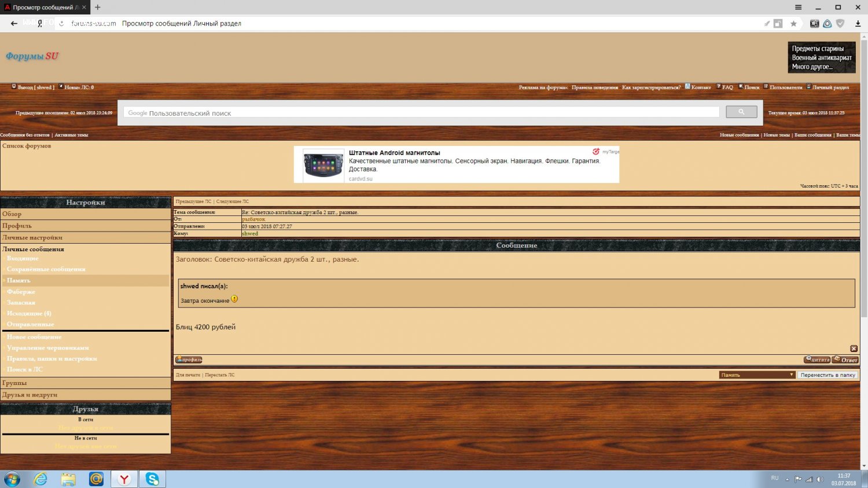Open 'Предметы старины' ad banner
Image resolution: width=868 pixels, height=488 pixels.
click(821, 57)
